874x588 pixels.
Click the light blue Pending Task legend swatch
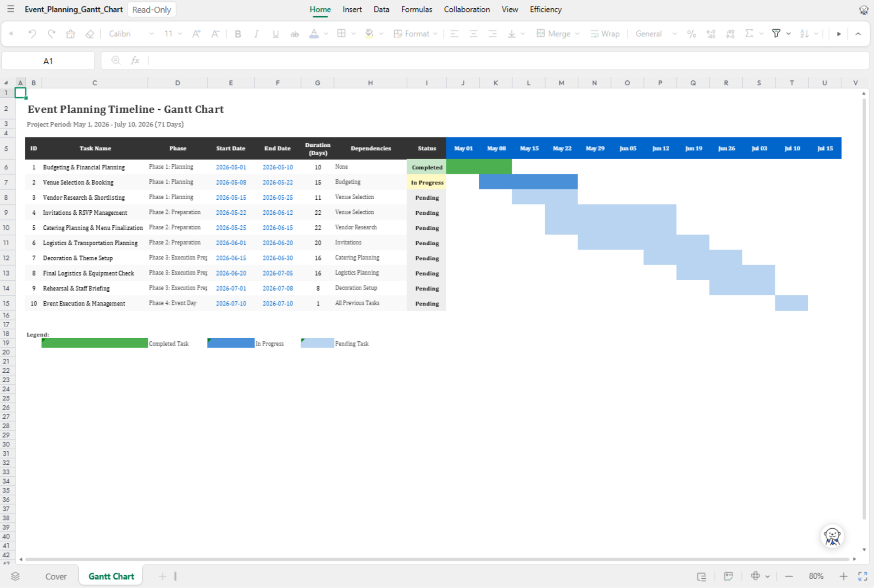click(x=317, y=343)
